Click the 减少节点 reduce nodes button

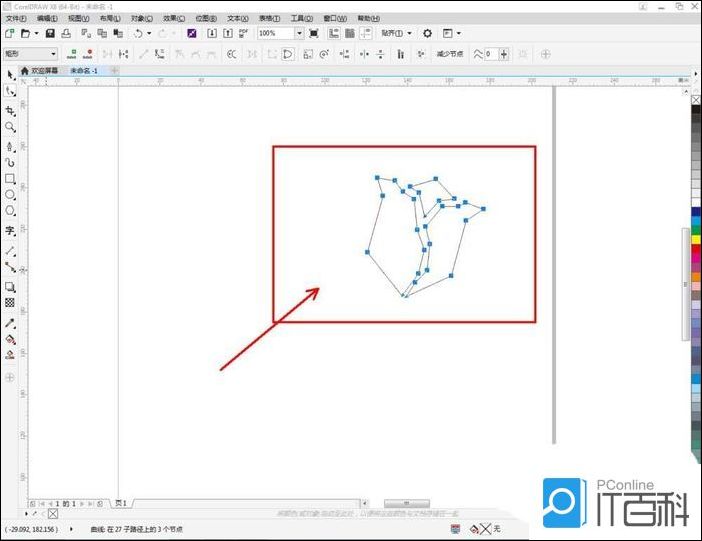(450, 54)
